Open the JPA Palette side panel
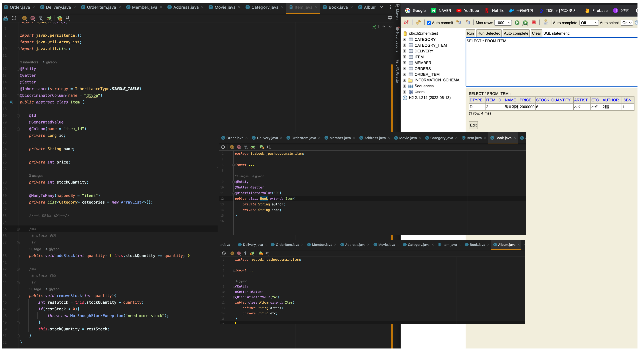 click(398, 71)
